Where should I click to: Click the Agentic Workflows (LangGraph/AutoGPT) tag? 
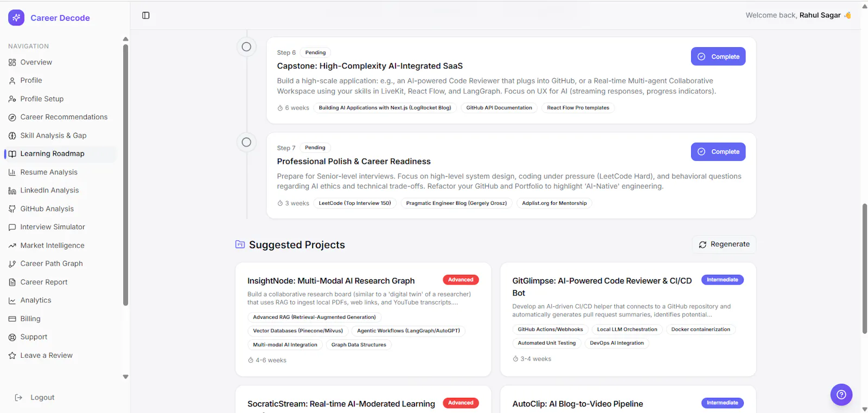click(409, 331)
